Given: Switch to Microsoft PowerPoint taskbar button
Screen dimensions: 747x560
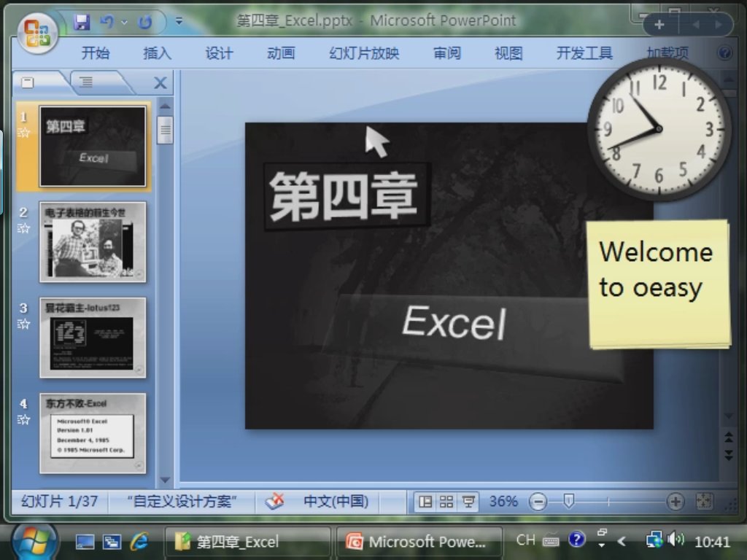Looking at the screenshot, I should click(x=419, y=542).
